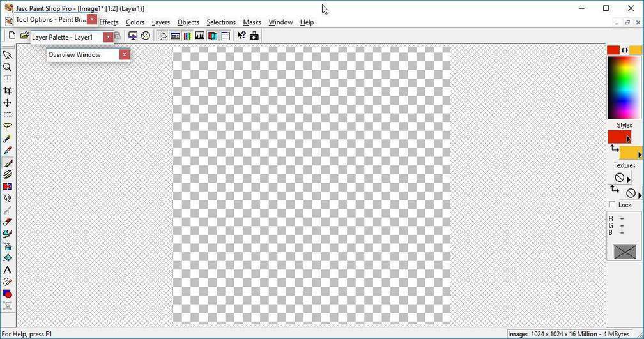Select the Freehand lasso selection tool
The image size is (644, 339).
[x=8, y=127]
